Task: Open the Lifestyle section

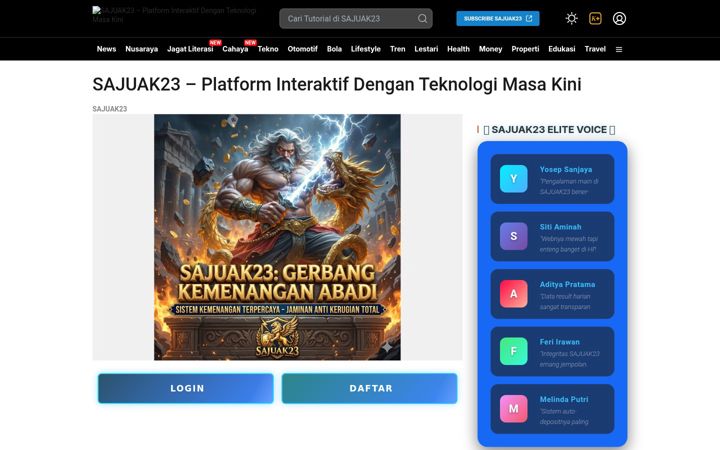Action: pos(366,49)
